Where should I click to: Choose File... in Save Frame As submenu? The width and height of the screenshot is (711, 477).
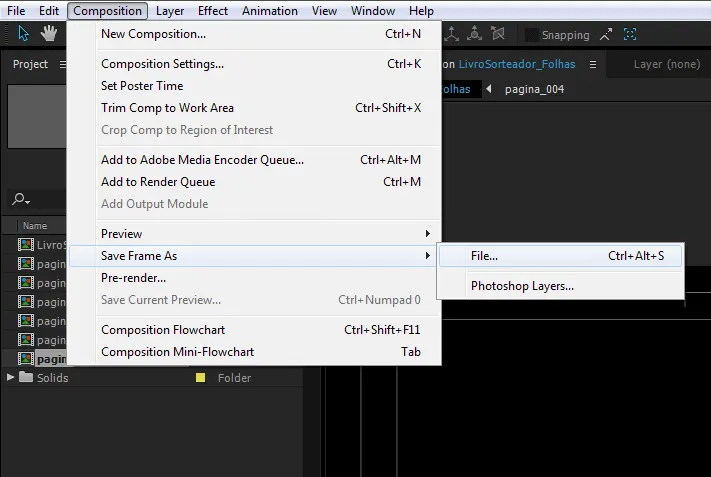pos(560,256)
